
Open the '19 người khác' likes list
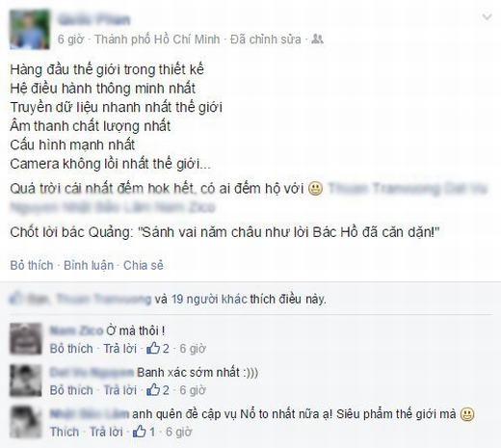pyautogui.click(x=209, y=299)
